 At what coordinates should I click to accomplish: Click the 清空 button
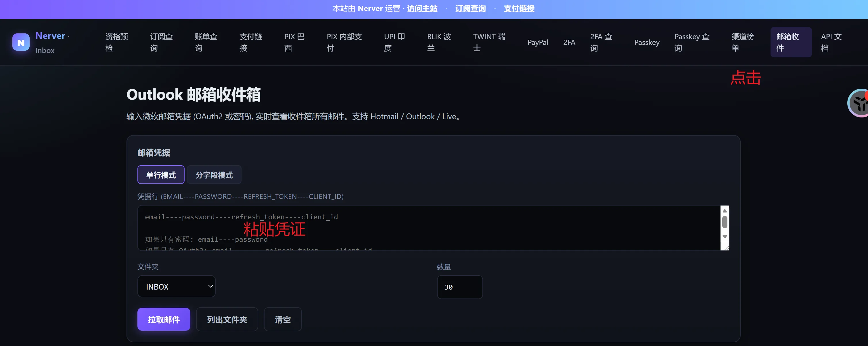283,319
